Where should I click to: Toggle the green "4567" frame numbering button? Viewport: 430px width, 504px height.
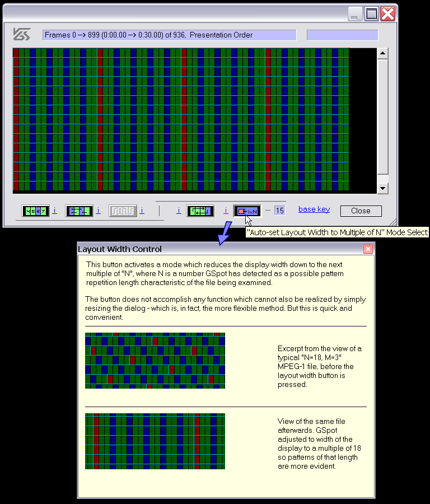coord(36,211)
